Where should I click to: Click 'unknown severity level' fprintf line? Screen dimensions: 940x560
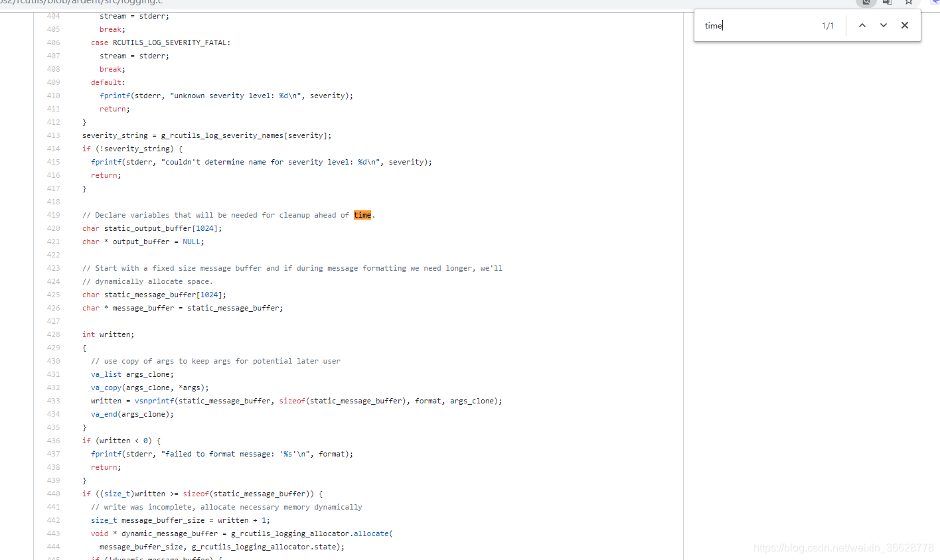[x=226, y=96]
